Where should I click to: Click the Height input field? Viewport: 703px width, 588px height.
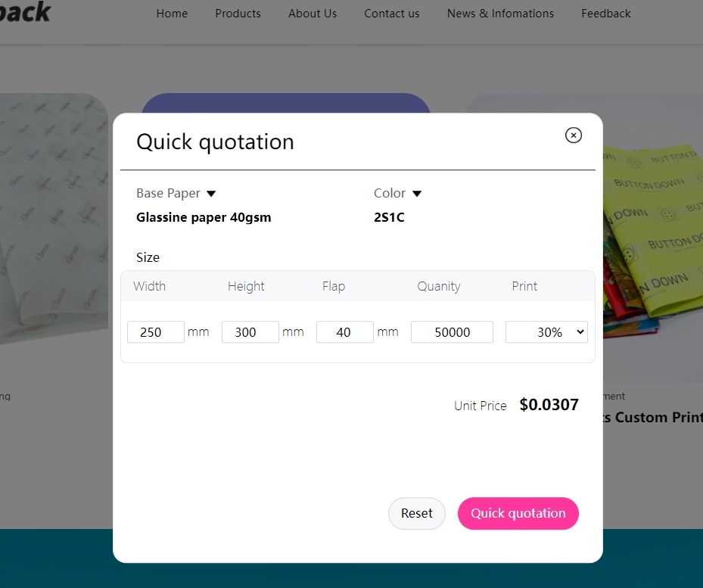coord(250,332)
